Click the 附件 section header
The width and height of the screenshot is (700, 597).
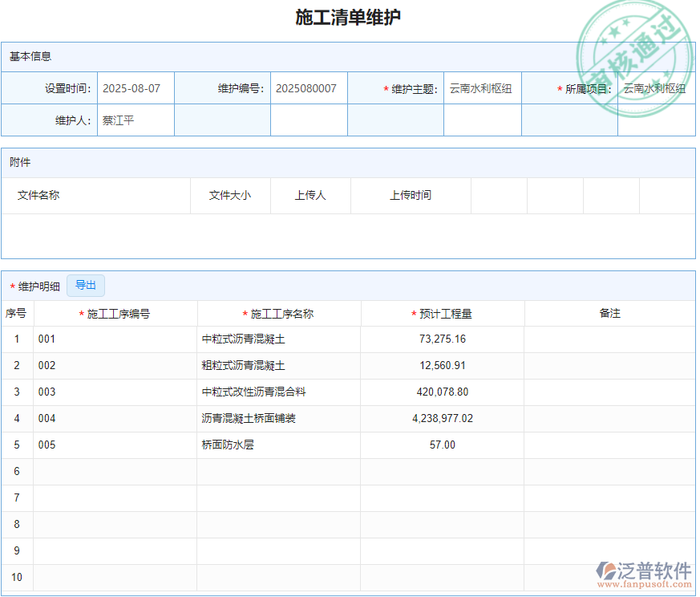point(20,162)
